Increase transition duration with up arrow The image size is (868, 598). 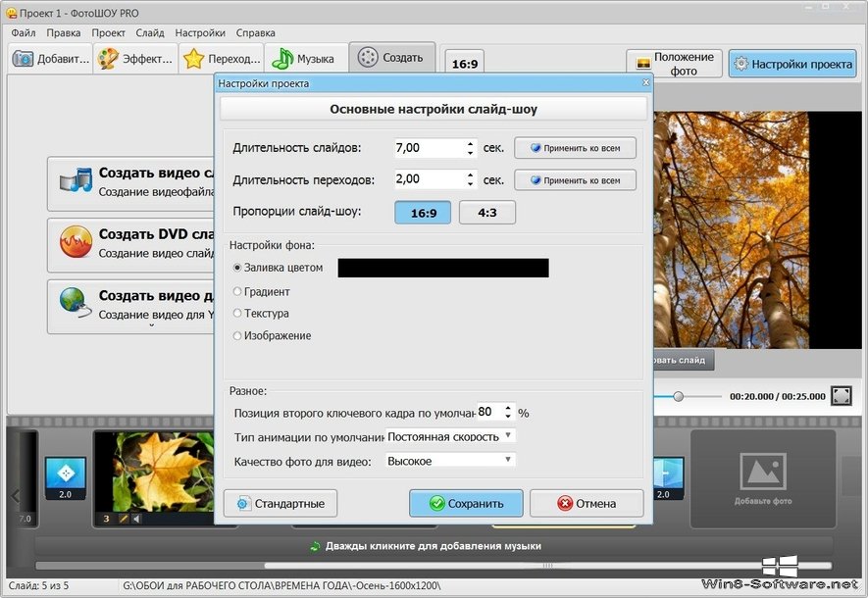click(470, 174)
